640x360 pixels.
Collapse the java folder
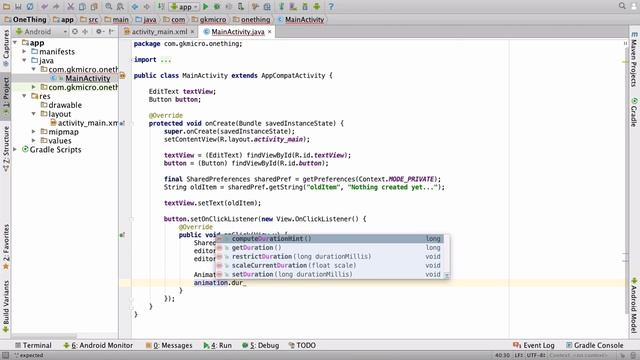[24, 60]
